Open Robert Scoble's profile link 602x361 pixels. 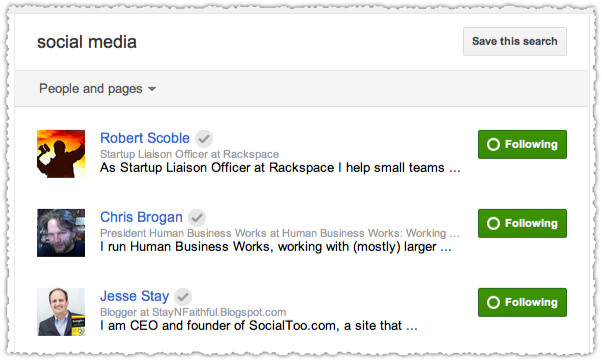tap(145, 138)
